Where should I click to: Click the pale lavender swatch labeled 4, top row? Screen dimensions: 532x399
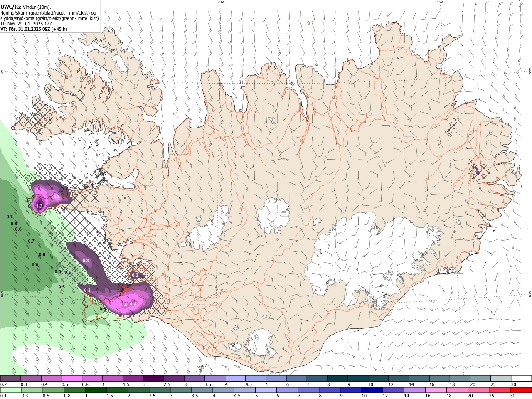coord(235,379)
